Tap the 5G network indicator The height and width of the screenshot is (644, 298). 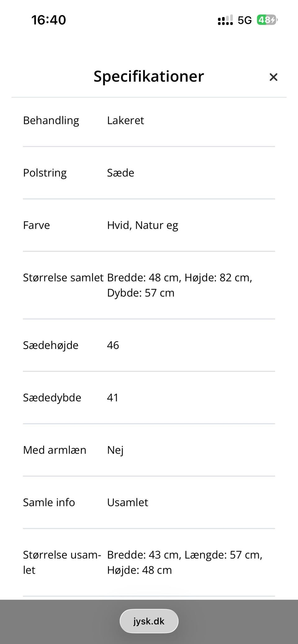point(245,20)
